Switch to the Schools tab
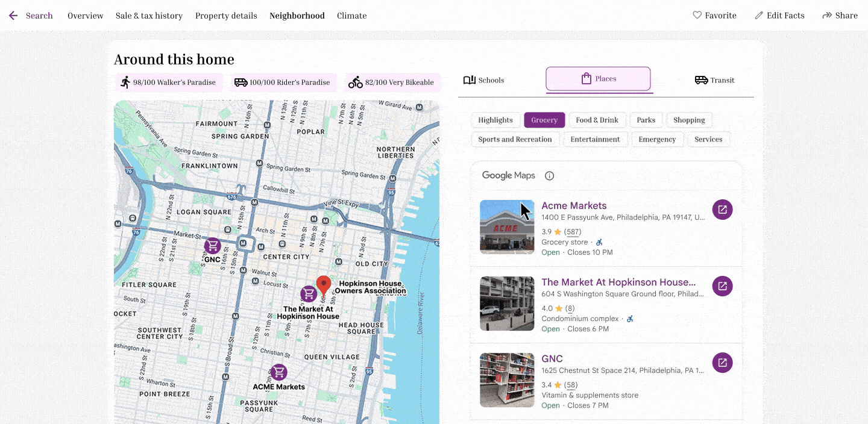 483,79
